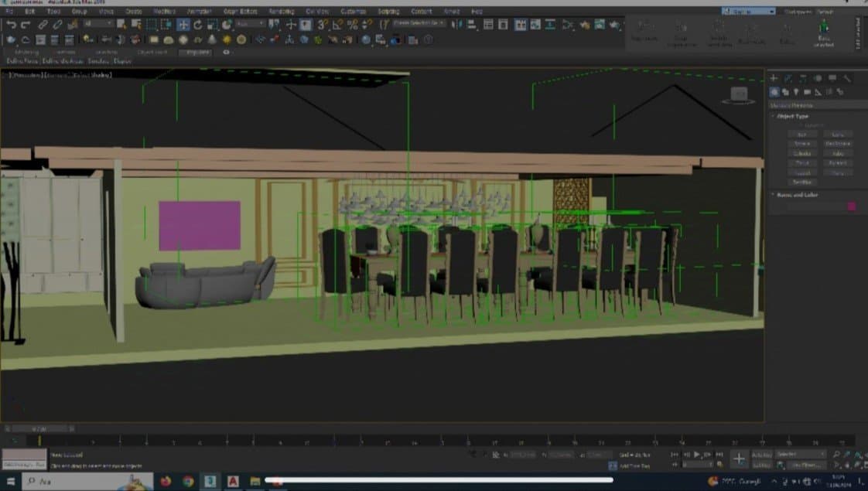868x491 pixels.
Task: Click the Undo icon in main toolbar
Action: coord(11,25)
